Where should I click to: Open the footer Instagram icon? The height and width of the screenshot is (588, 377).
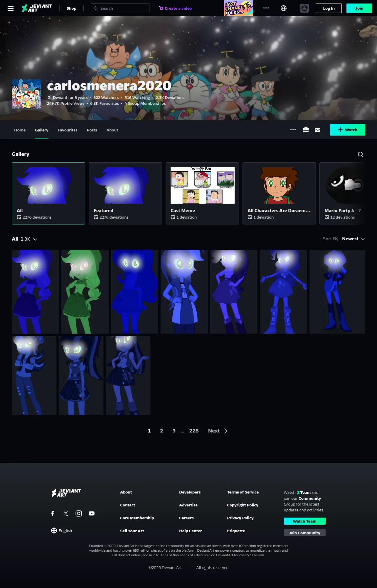coord(79,513)
